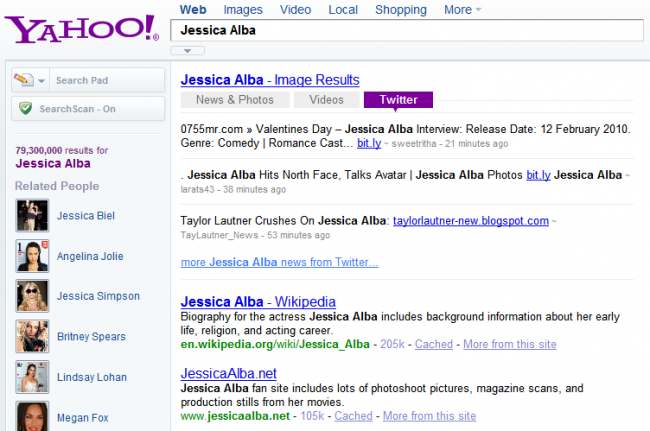650x431 pixels.
Task: Click the Britney Spears thumbnail
Action: (32, 336)
